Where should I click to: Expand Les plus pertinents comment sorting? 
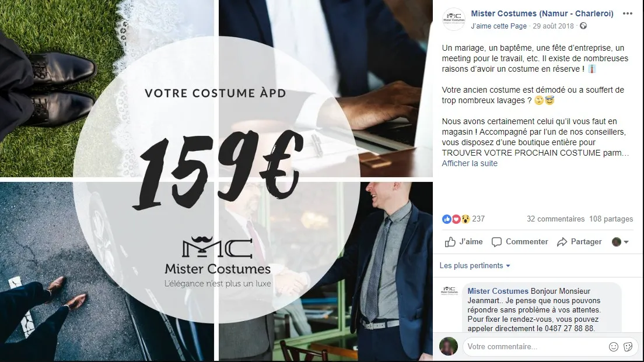click(x=475, y=266)
